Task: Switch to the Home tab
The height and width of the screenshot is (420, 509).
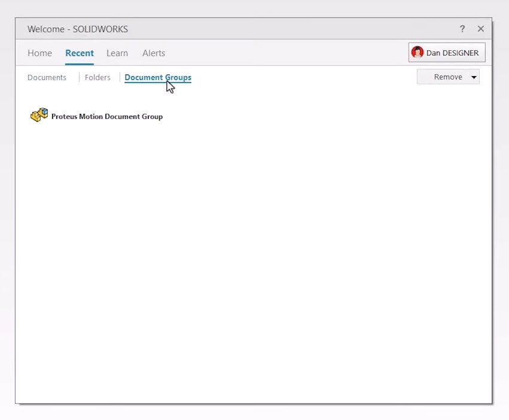Action: [39, 53]
